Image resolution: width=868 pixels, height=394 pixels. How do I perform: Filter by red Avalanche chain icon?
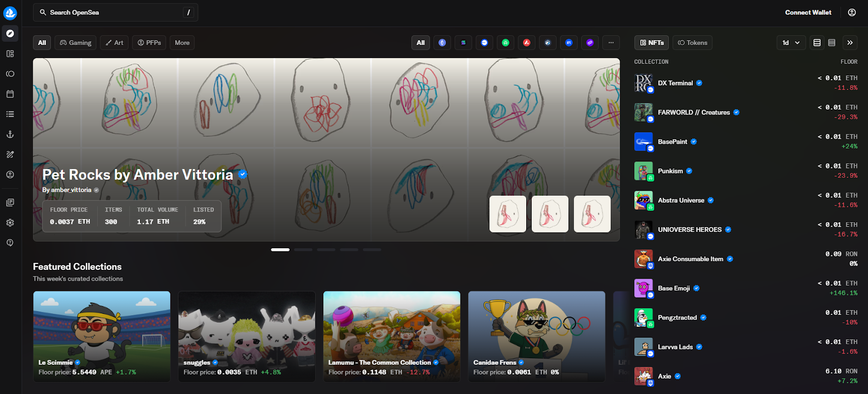pos(527,43)
